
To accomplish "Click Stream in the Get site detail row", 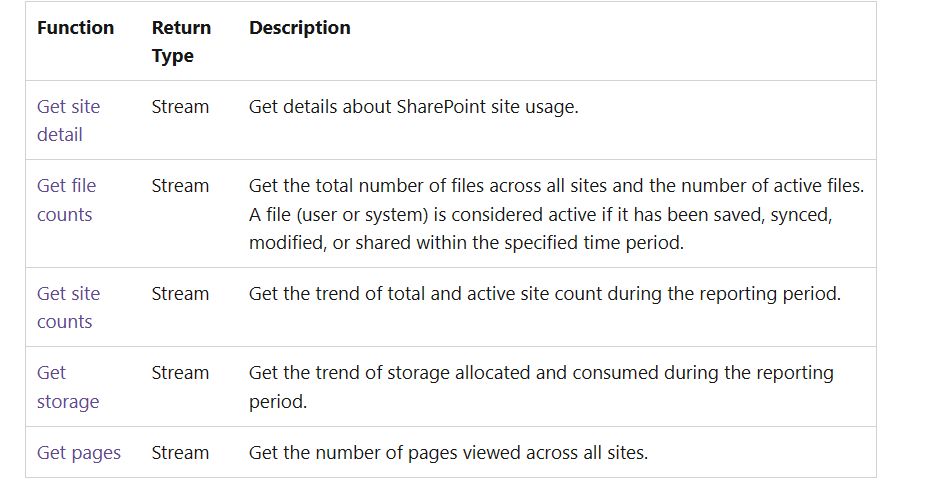I will 180,106.
